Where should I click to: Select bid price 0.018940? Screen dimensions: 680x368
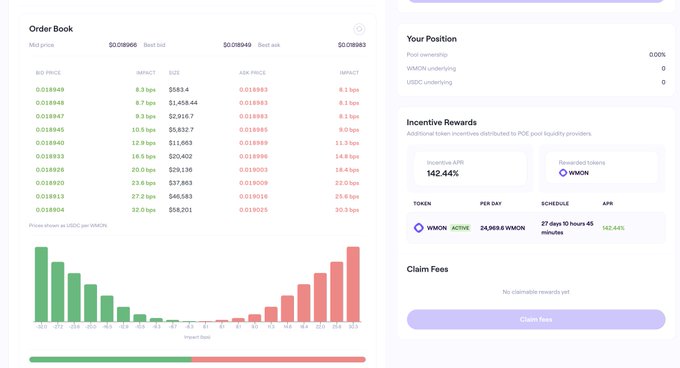coord(50,143)
